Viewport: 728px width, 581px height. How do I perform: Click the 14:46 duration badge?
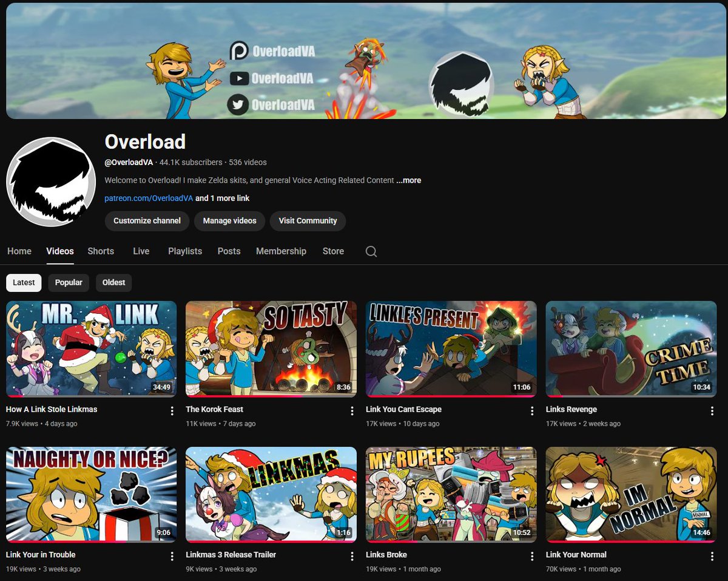pos(701,532)
